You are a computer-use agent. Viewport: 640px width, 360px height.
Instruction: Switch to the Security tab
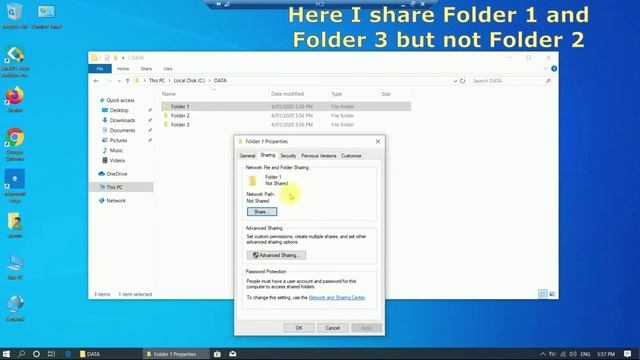[x=288, y=156]
